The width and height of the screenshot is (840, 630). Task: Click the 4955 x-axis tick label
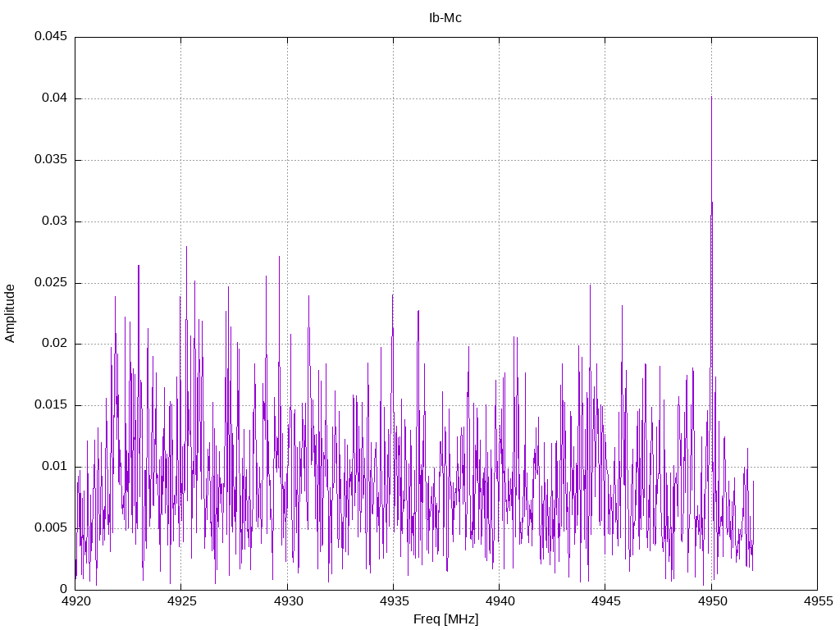coord(817,601)
